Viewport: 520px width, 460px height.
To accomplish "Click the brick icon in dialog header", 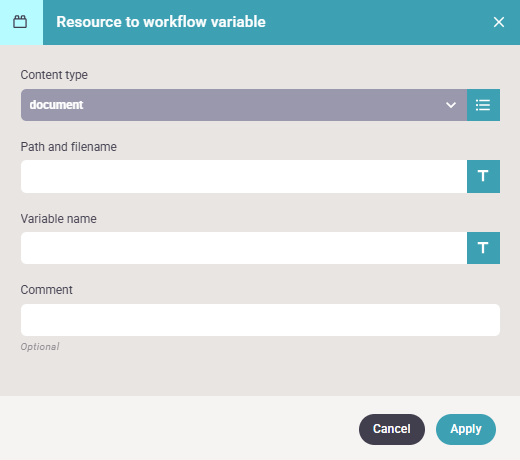I will (x=20, y=22).
